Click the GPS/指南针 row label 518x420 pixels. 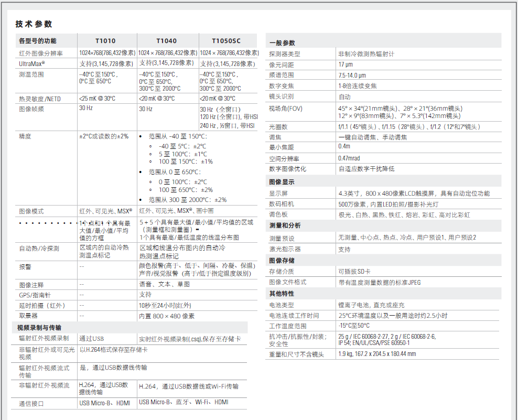[x=35, y=295]
